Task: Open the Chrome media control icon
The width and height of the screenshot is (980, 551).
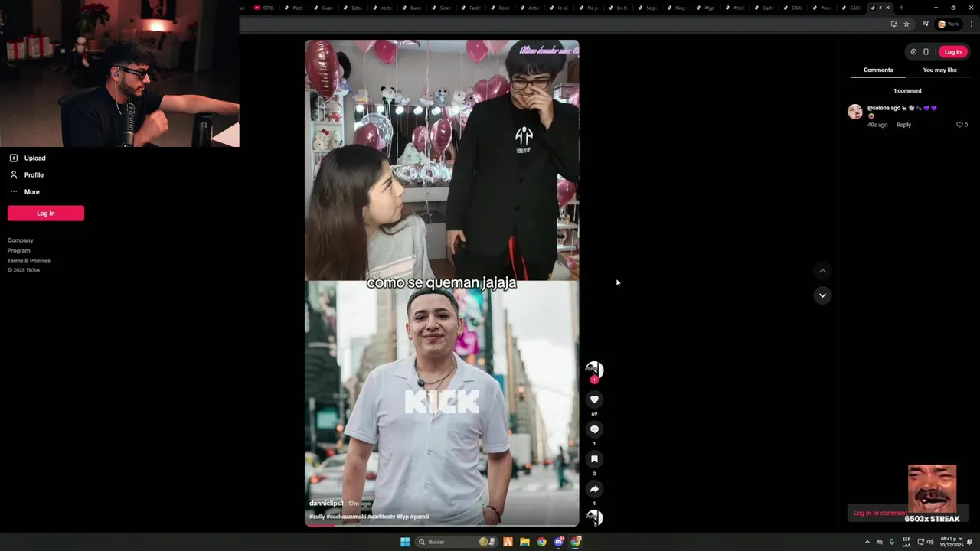Action: [926, 24]
